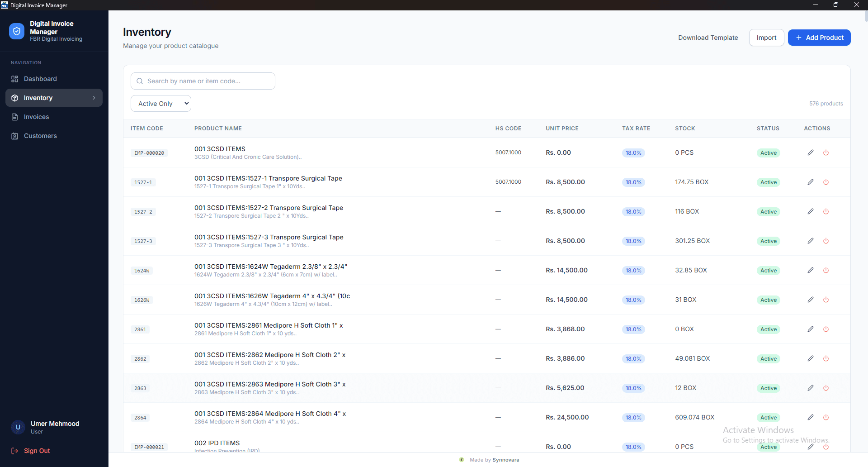Click the Import button
868x467 pixels.
(766, 38)
